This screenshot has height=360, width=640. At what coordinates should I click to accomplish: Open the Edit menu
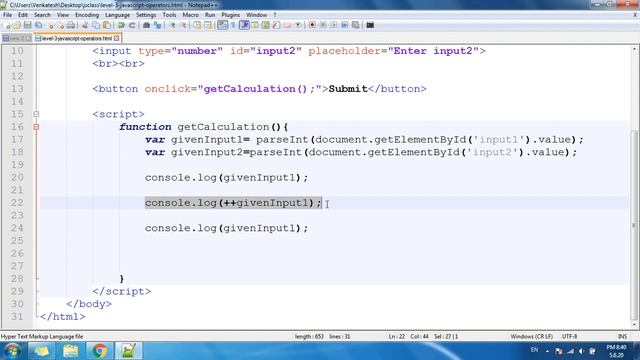(23, 15)
